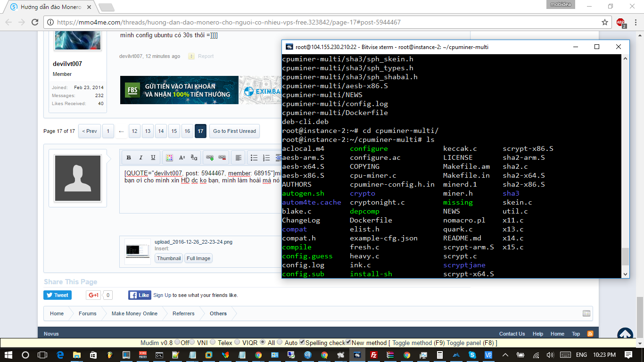Image resolution: width=644 pixels, height=362 pixels.
Task: Click the underline icon in the editor
Action: (x=153, y=157)
